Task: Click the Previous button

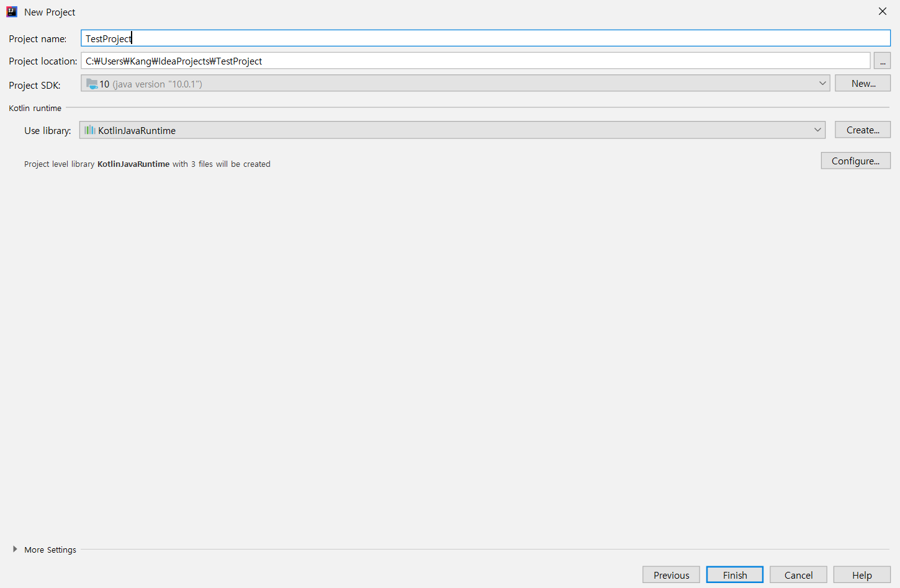Action: pyautogui.click(x=671, y=575)
